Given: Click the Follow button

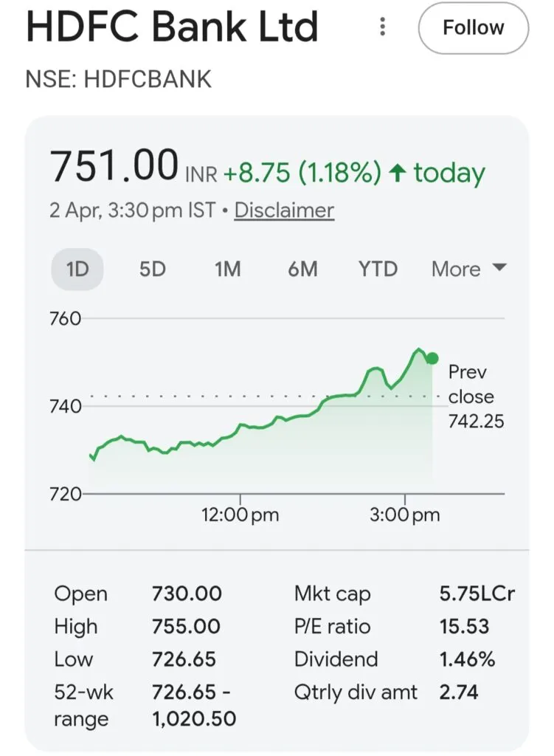Looking at the screenshot, I should point(473,28).
